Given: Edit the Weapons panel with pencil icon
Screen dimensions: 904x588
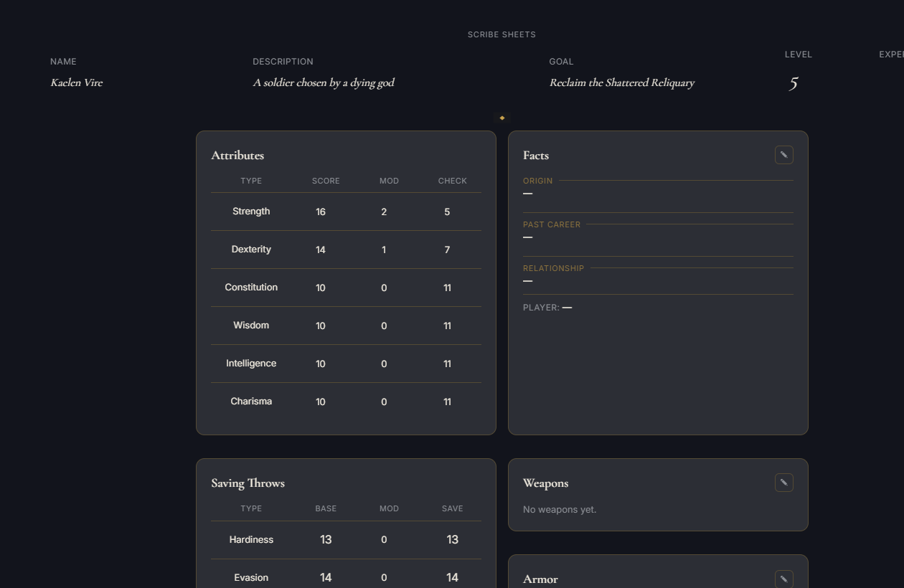Looking at the screenshot, I should [784, 483].
